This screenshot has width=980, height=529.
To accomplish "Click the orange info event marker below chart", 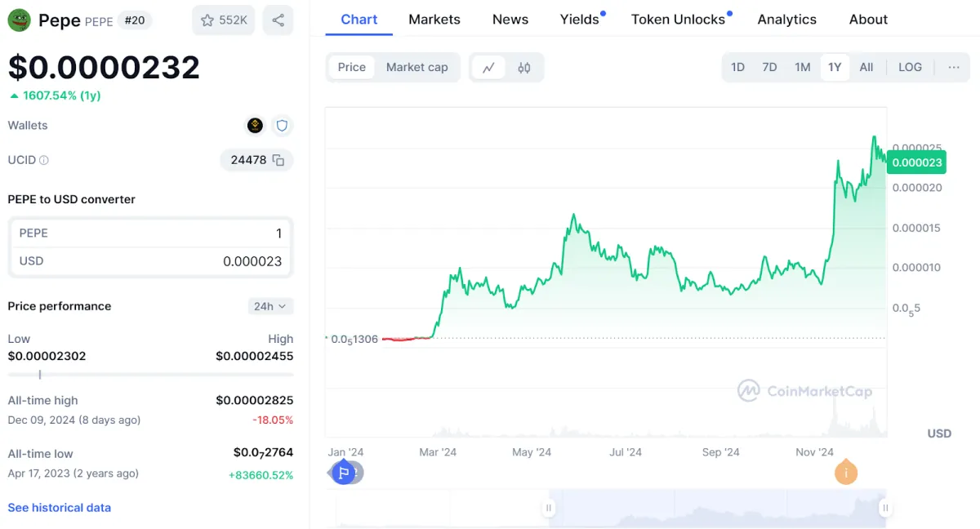I will tap(846, 472).
